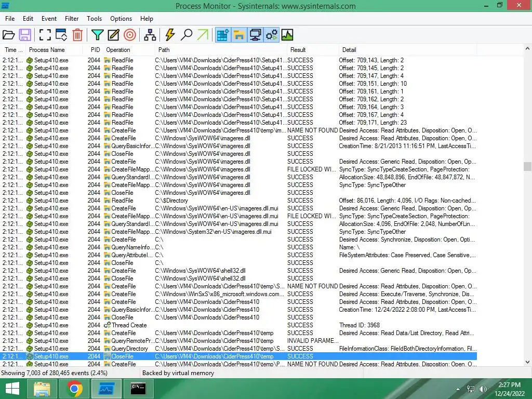Screen dimensions: 532x399
Task: Show hidden icons in the system tray
Action: (458, 389)
